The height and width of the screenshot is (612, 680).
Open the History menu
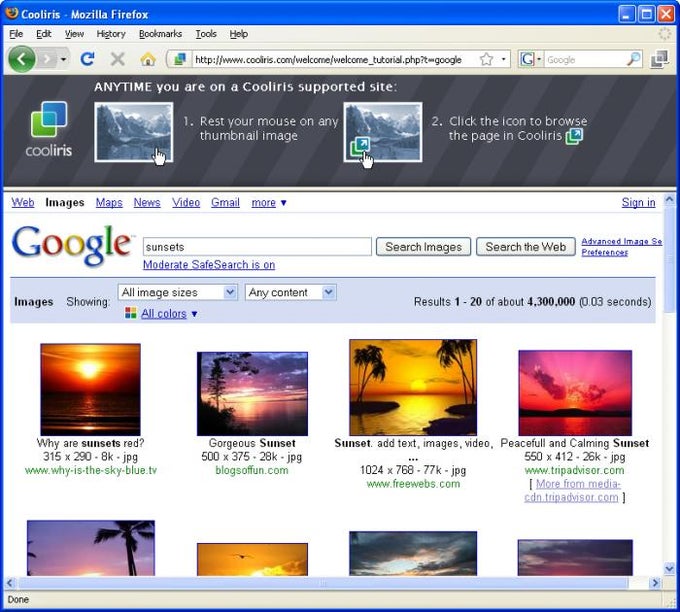tap(111, 34)
